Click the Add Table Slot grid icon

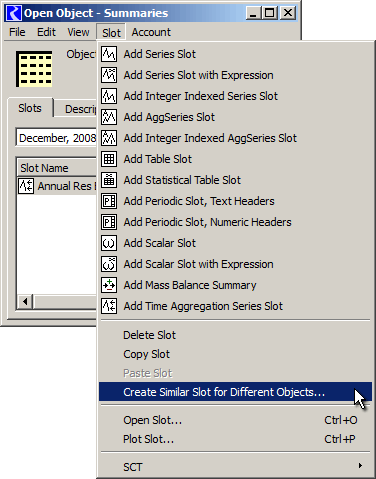(109, 159)
